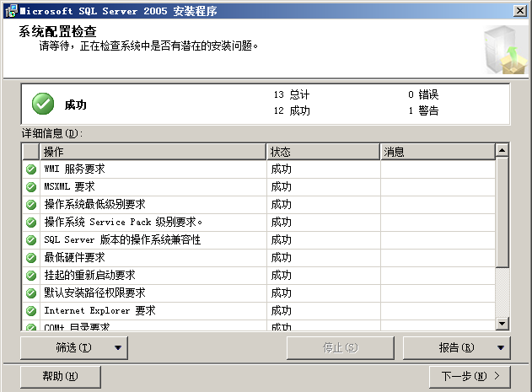Click the 1 警告 summary count
The image size is (532, 392).
pyautogui.click(x=423, y=110)
